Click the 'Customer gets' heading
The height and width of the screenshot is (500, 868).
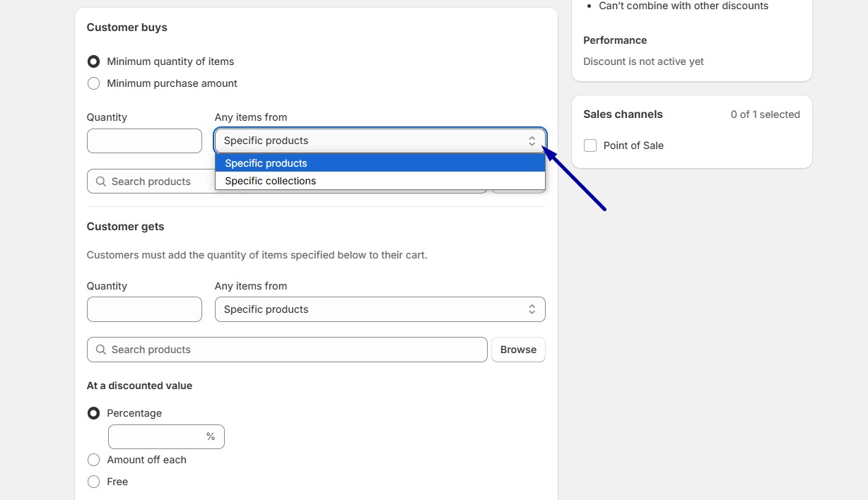point(125,227)
